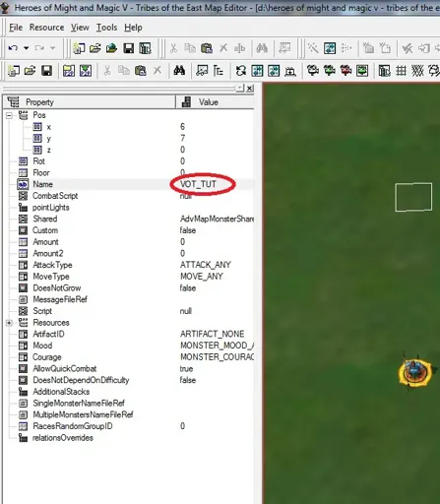Expand the Resources property node

pos(9,323)
